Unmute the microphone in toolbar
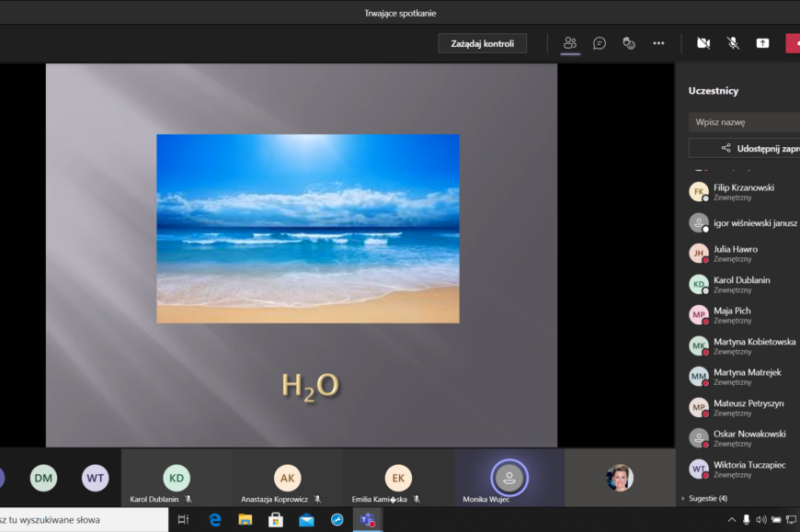The image size is (800, 532). 733,43
